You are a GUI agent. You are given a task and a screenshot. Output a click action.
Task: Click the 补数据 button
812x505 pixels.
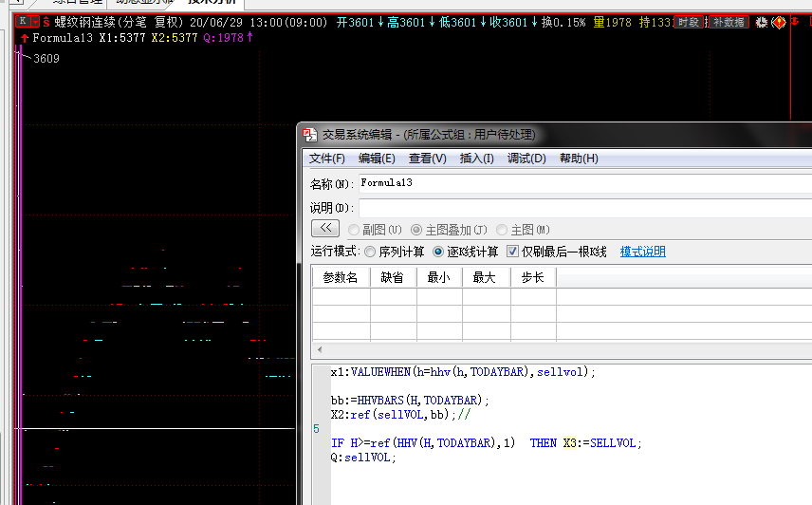point(729,22)
